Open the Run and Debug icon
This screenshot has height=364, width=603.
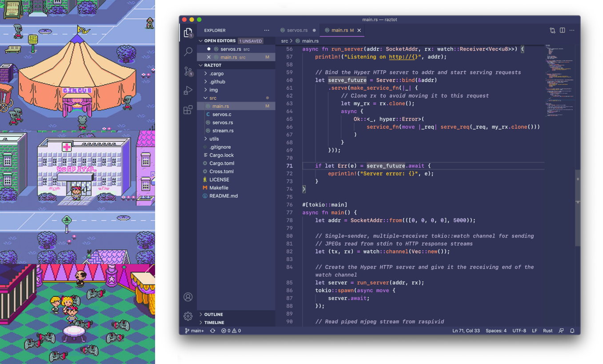point(188,91)
